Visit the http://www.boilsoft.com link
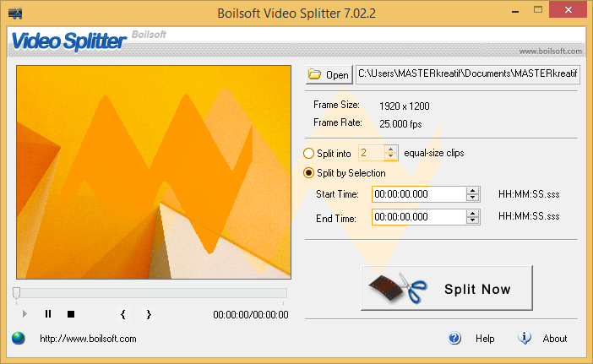The height and width of the screenshot is (364, 593). tap(88, 339)
